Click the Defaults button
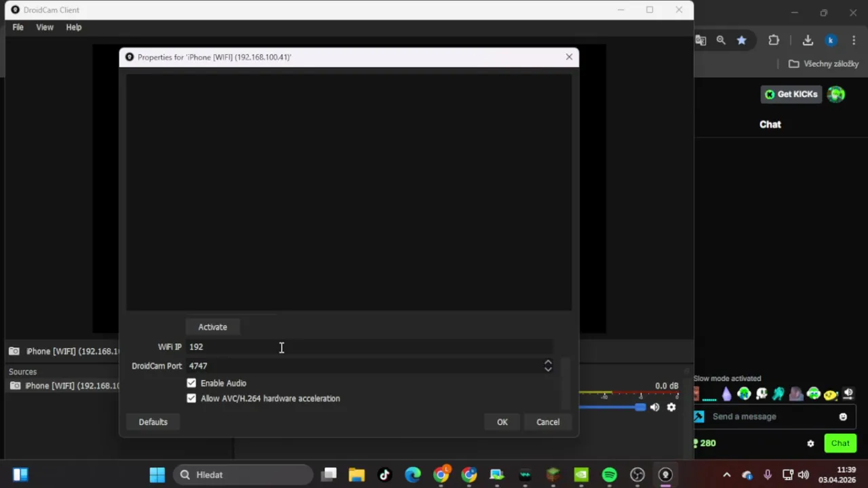Screen dimensions: 868x488 [153, 422]
